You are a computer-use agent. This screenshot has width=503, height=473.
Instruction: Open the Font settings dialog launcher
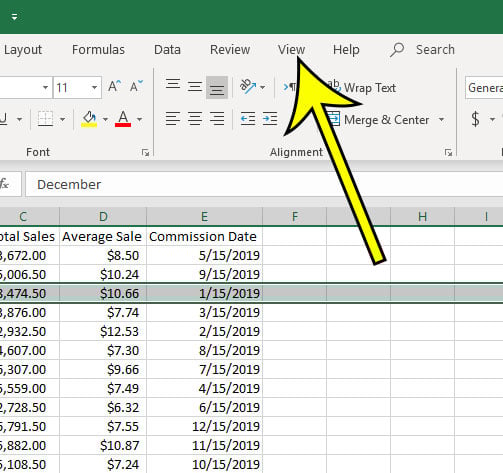[x=145, y=153]
